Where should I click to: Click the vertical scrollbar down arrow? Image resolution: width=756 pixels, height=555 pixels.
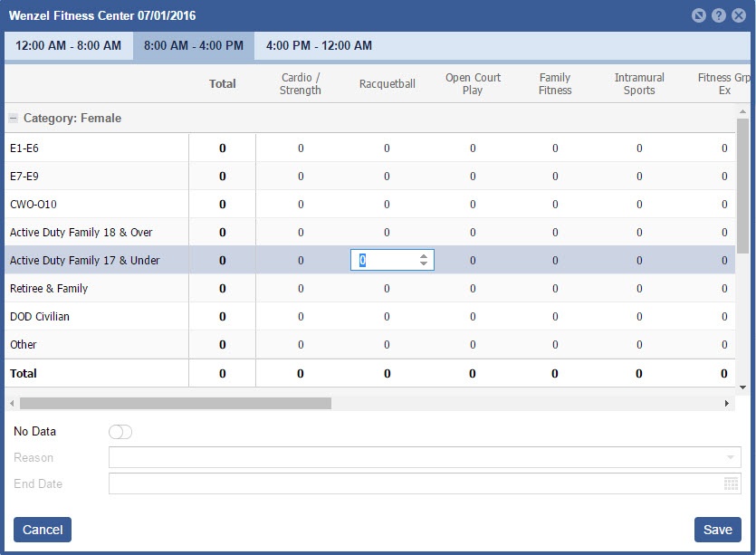point(742,387)
